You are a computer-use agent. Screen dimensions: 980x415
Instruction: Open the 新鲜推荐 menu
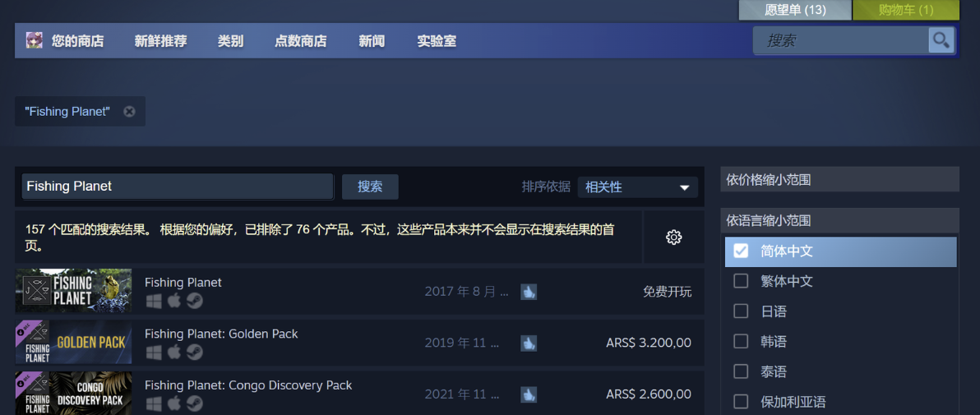[x=160, y=41]
